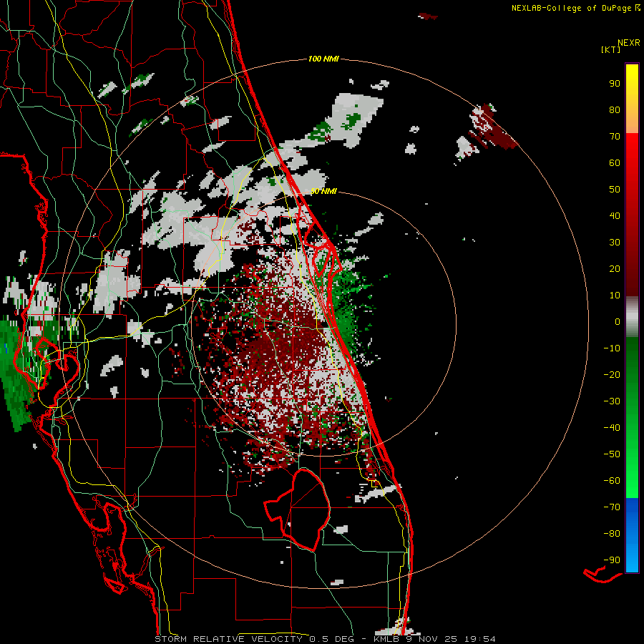Click the 20 value on the velocity scale

(615, 268)
